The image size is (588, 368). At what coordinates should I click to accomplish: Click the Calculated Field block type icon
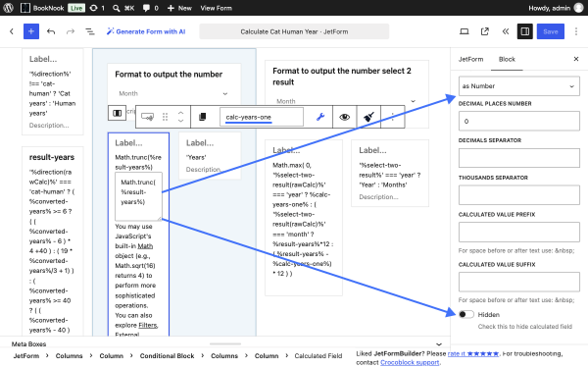(147, 117)
